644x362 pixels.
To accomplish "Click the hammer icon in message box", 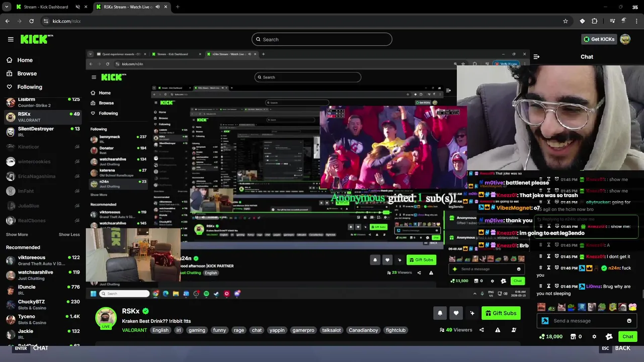I will [x=545, y=321].
